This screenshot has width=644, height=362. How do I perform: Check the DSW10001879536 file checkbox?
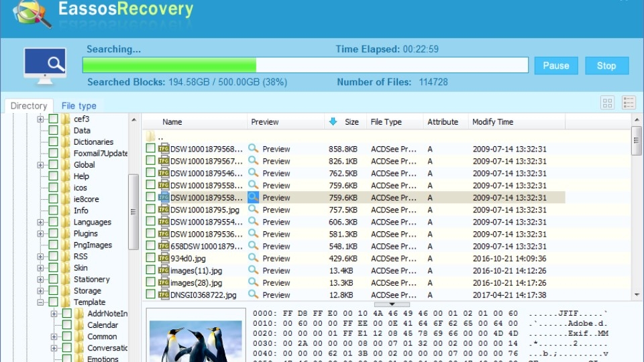click(150, 233)
